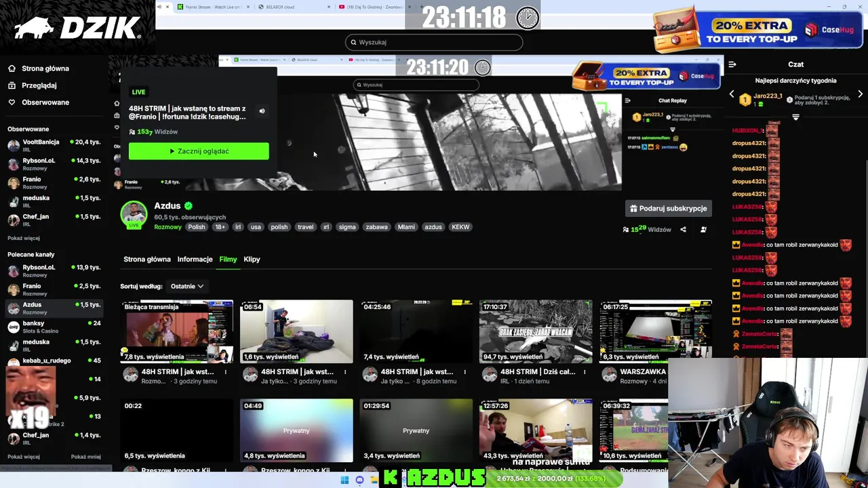The width and height of the screenshot is (868, 488).
Task: Click the KEKW tag chip
Action: [x=460, y=227]
